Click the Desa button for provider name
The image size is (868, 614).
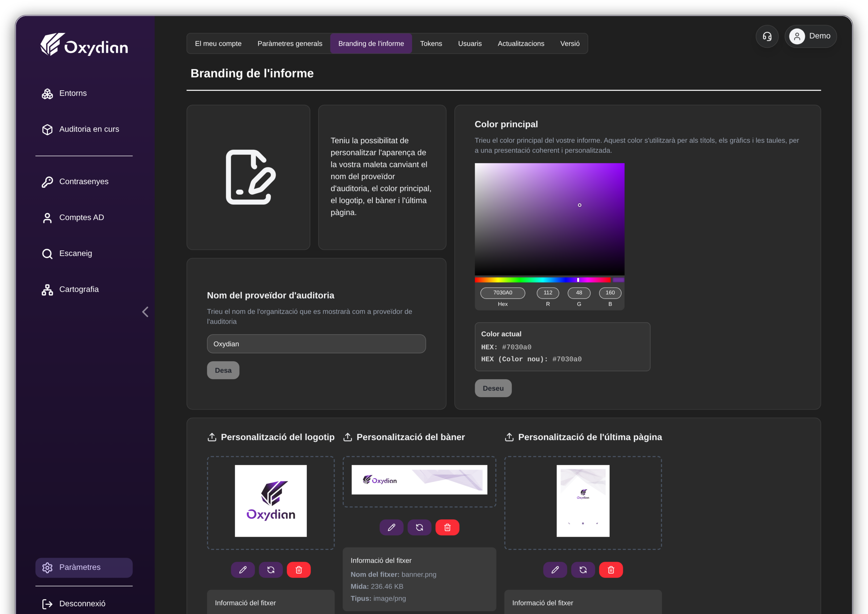point(223,370)
